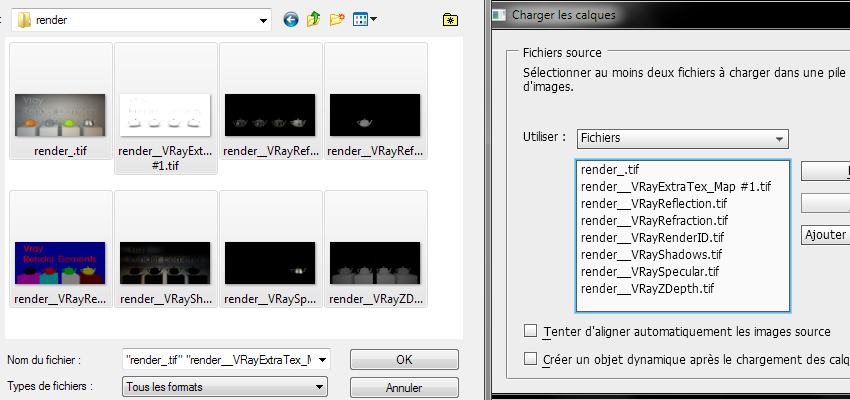Click the OK button
The height and width of the screenshot is (400, 850).
[x=404, y=359]
